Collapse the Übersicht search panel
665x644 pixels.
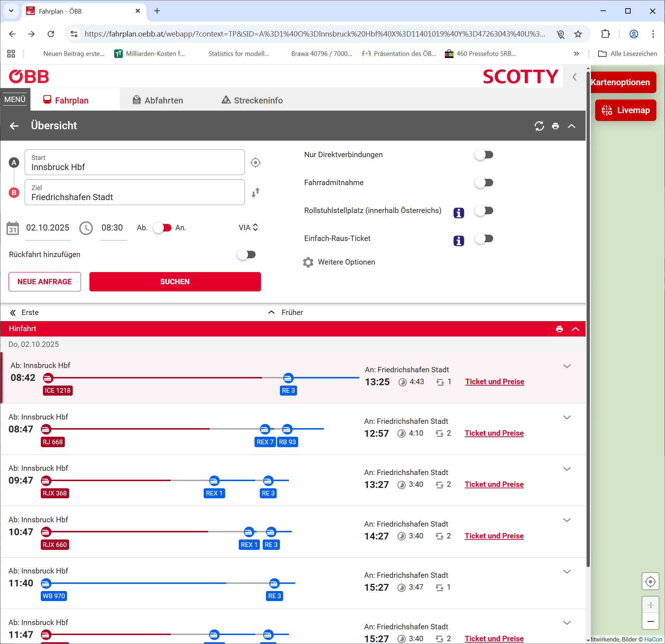572,126
